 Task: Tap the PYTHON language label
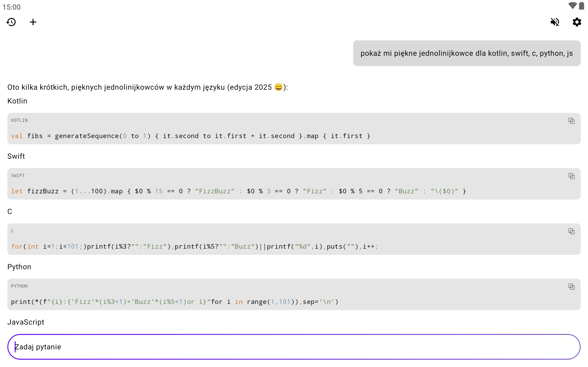[19, 286]
